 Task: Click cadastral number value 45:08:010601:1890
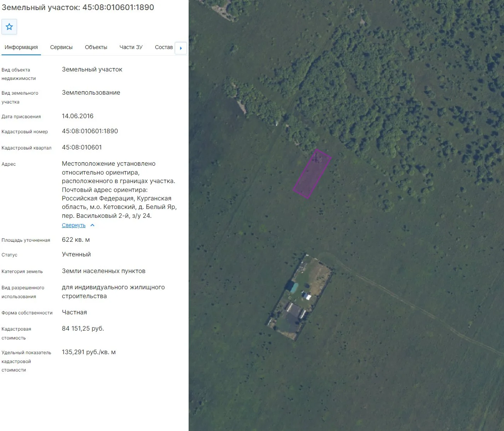click(90, 131)
